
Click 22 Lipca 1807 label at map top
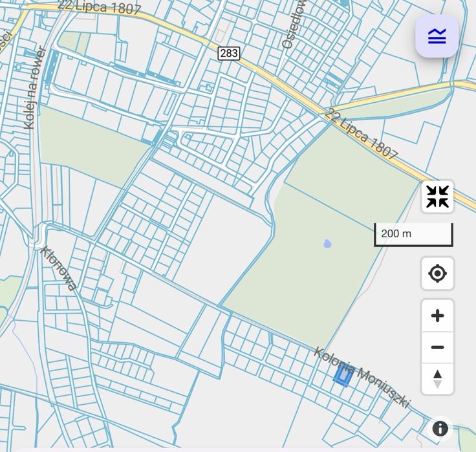pos(99,7)
